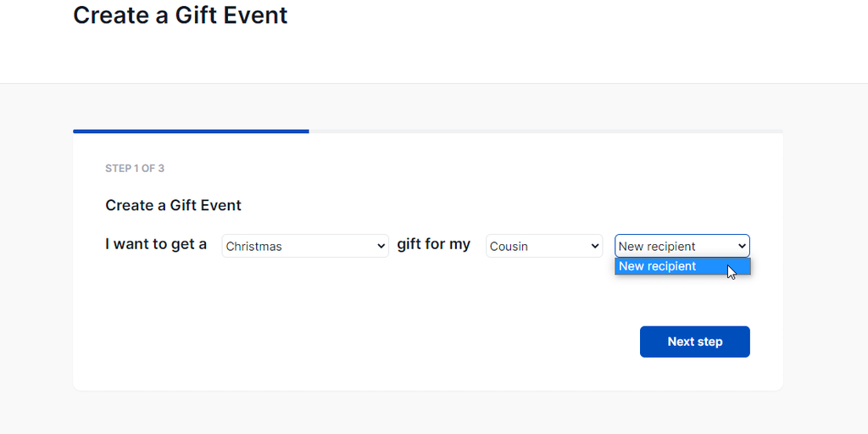Click the "Create a Gift Event" form subheading
Screen dimensions: 868x434
[173, 205]
